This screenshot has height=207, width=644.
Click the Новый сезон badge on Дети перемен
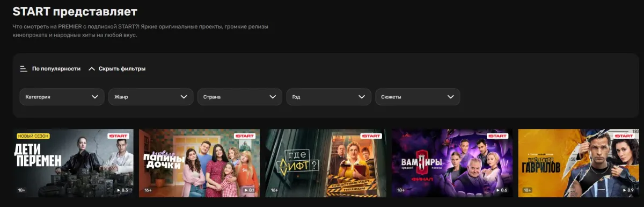[33, 136]
